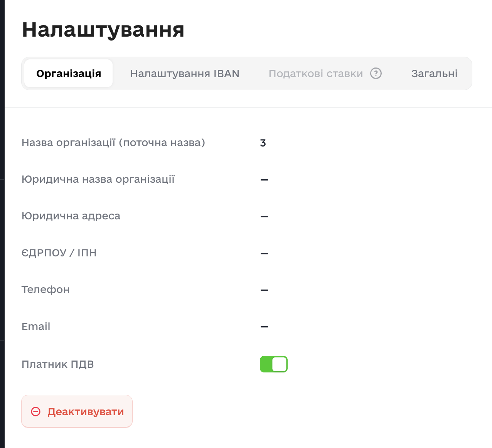Click the Назва організації (поточна назва) label

click(x=113, y=143)
